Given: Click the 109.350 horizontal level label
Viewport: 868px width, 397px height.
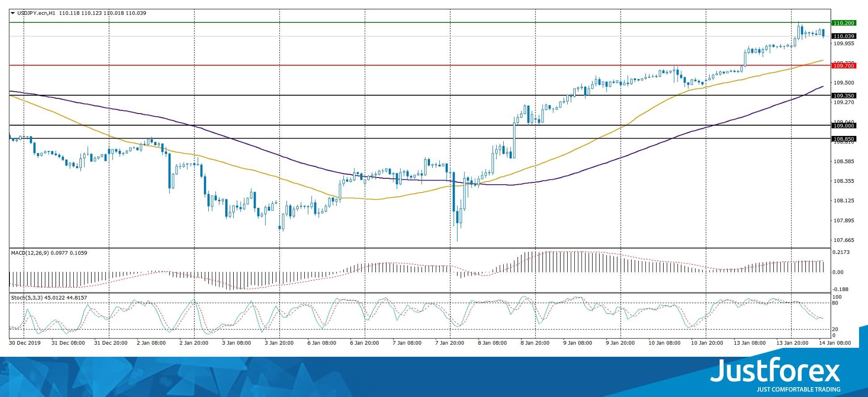Looking at the screenshot, I should click(x=843, y=96).
